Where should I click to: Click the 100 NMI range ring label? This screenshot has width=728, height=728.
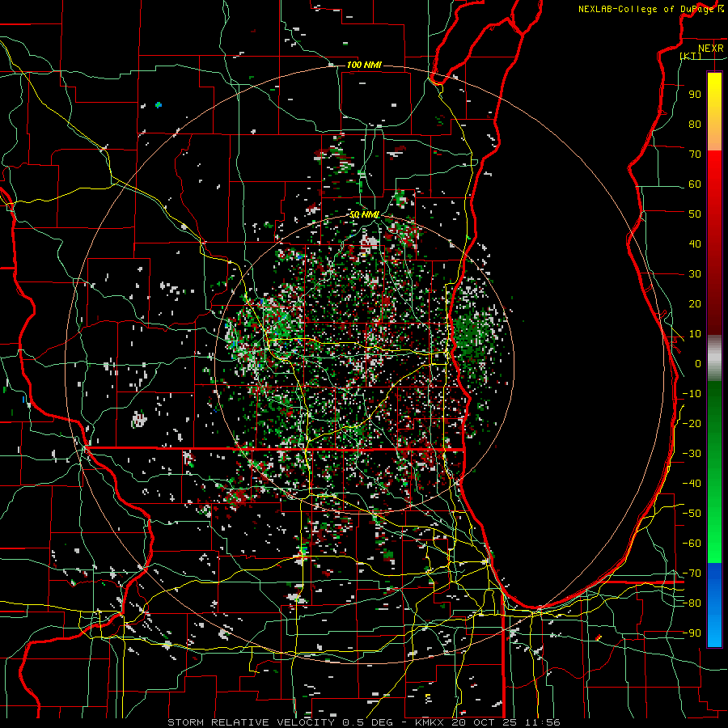364,65
